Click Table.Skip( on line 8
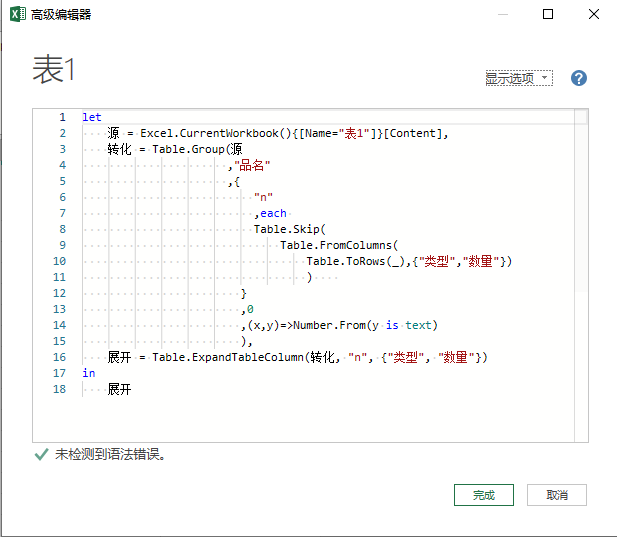 pos(290,229)
